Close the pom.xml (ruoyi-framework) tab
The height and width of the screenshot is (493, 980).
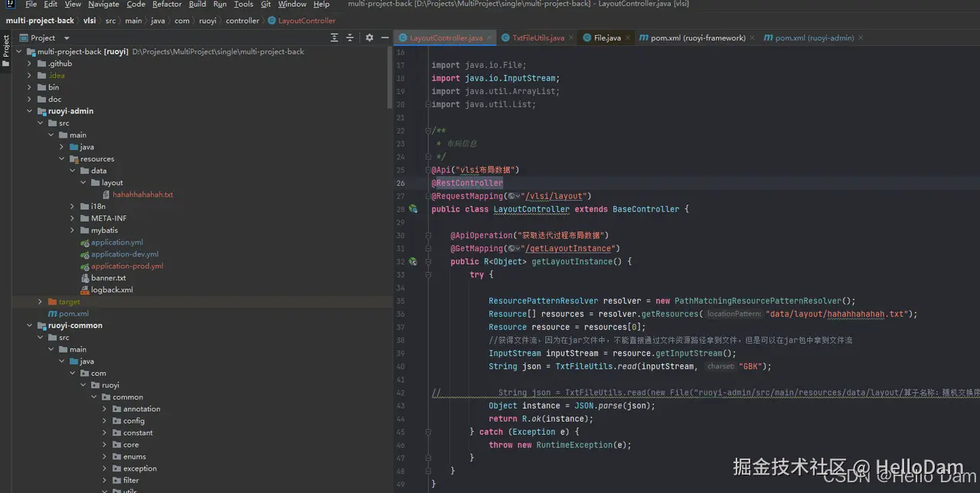click(753, 38)
